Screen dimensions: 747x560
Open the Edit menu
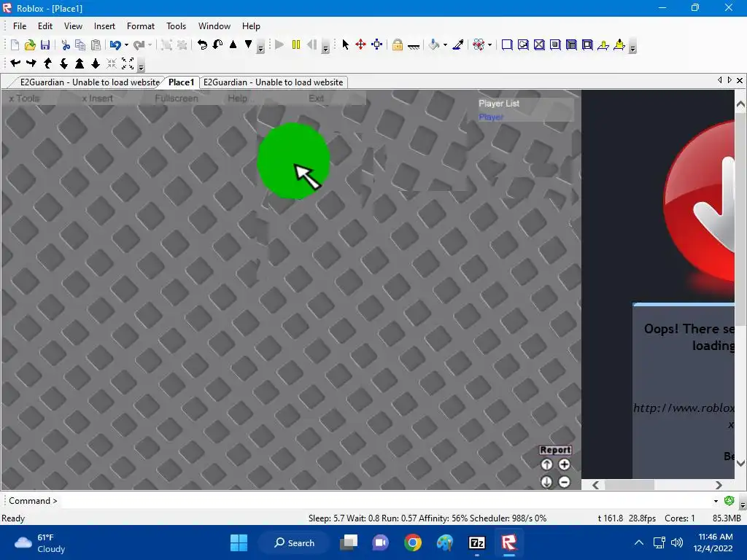(45, 26)
